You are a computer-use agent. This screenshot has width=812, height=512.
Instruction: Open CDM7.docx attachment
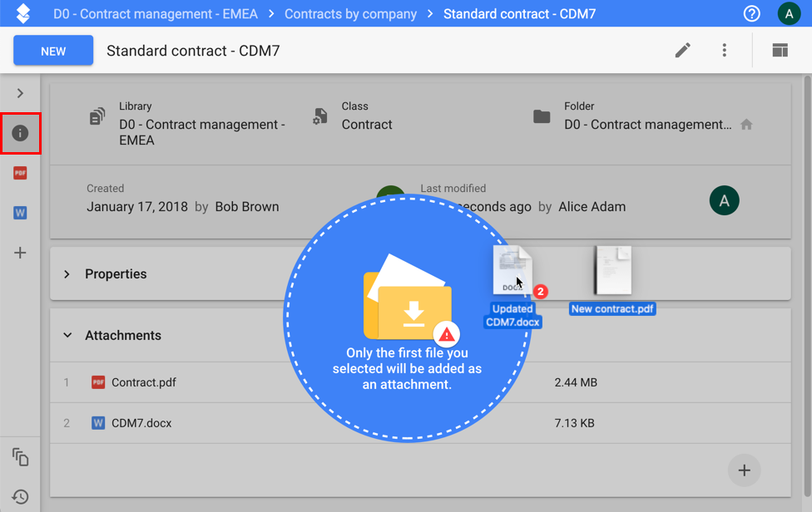click(x=141, y=423)
